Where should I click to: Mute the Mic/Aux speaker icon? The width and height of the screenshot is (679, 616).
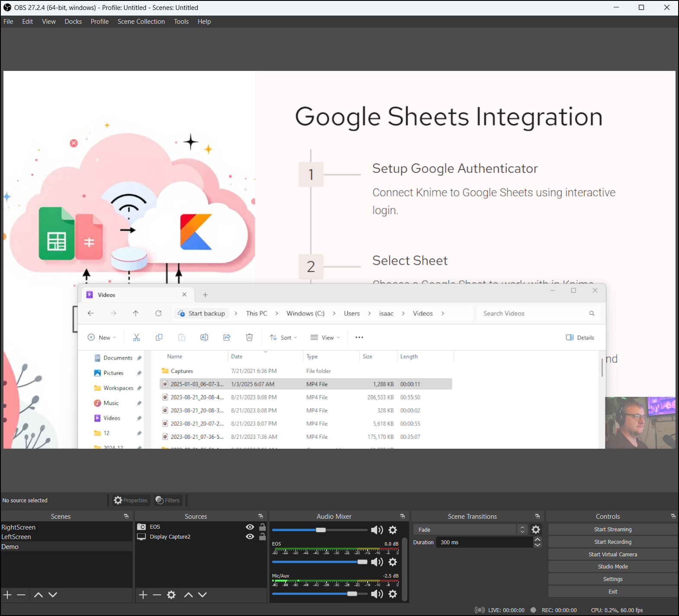click(x=377, y=594)
